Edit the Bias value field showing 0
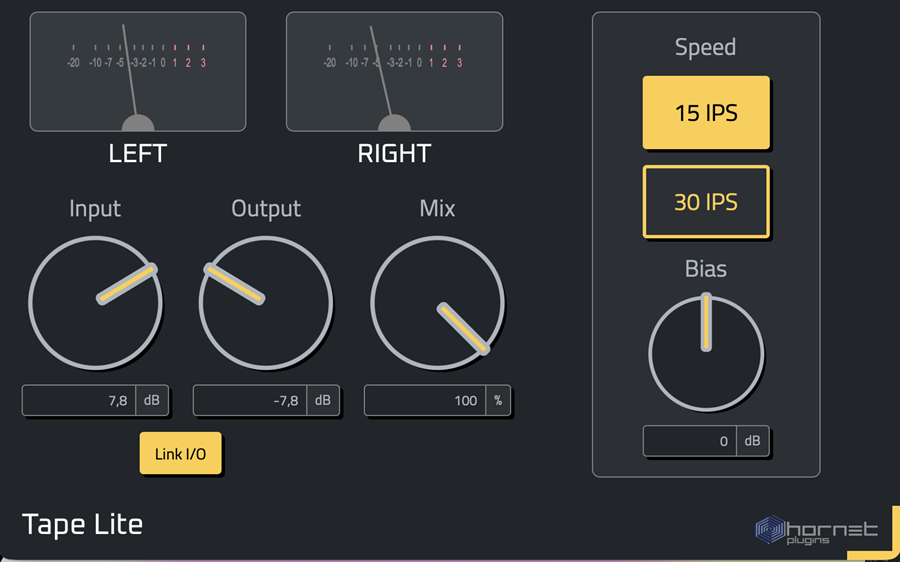 (689, 441)
